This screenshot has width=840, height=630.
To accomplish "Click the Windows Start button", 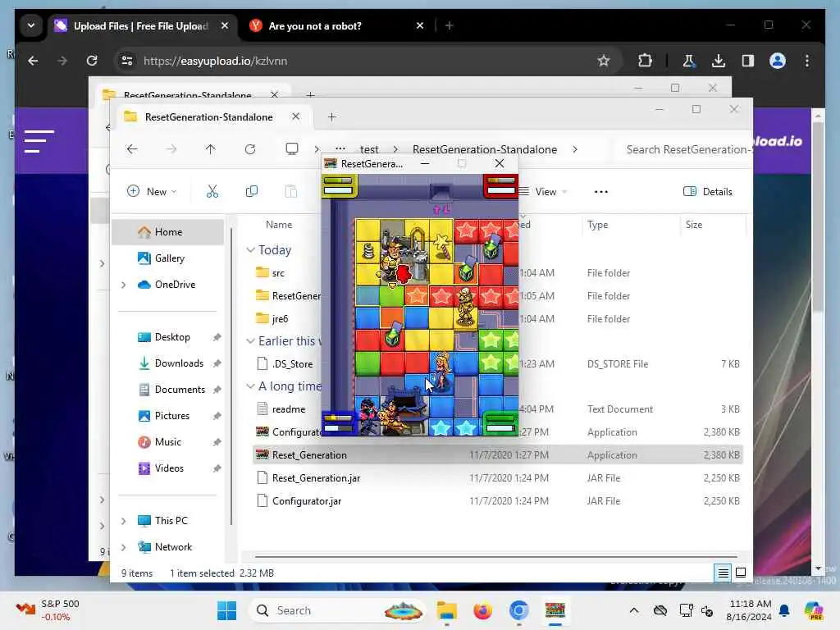I will point(227,610).
